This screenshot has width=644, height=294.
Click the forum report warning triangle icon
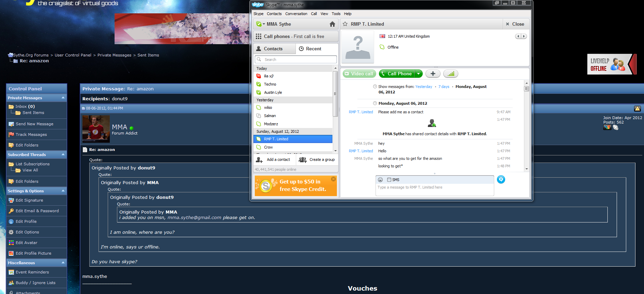(x=637, y=108)
